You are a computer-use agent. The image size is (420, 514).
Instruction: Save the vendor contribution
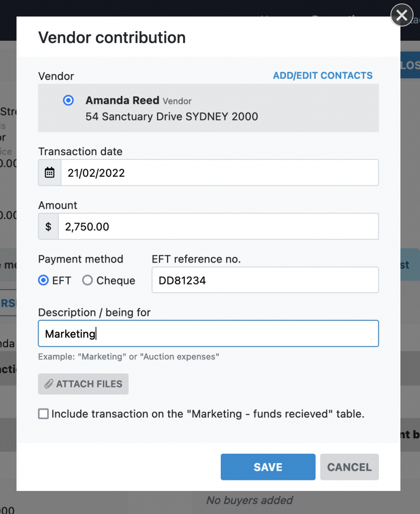[x=268, y=467]
